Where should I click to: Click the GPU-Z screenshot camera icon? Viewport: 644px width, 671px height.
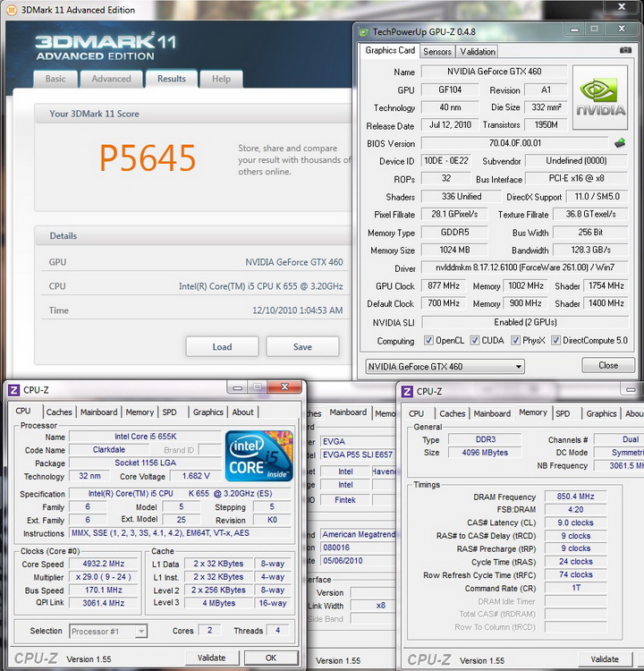pyautogui.click(x=625, y=50)
